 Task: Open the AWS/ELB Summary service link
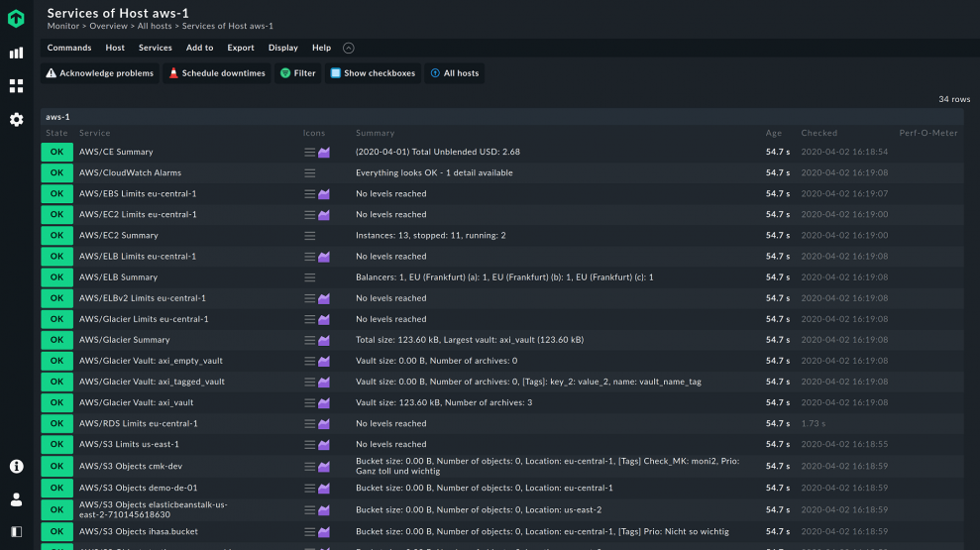pyautogui.click(x=118, y=277)
